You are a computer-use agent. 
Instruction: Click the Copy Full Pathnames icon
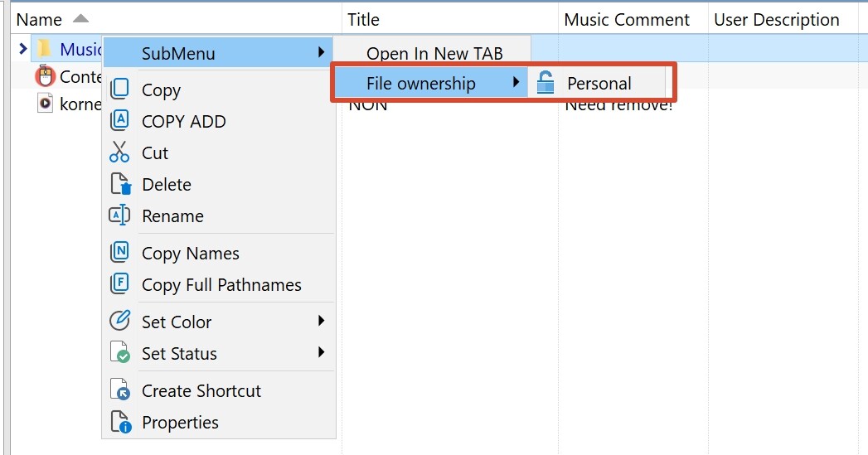[x=119, y=283]
